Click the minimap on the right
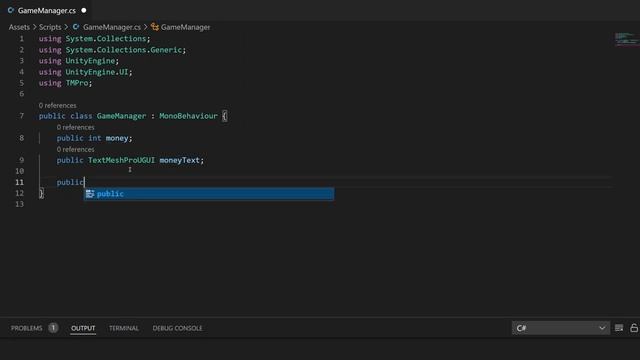640x360 pixels. (x=627, y=40)
